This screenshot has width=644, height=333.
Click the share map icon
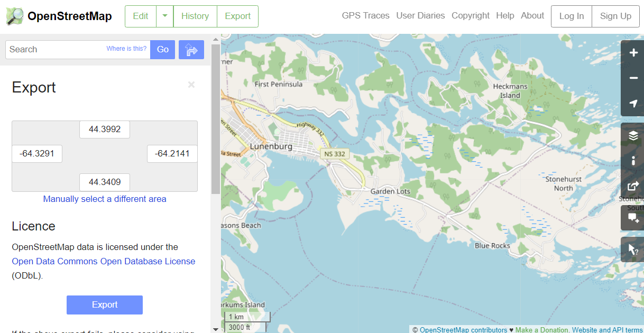[633, 186]
